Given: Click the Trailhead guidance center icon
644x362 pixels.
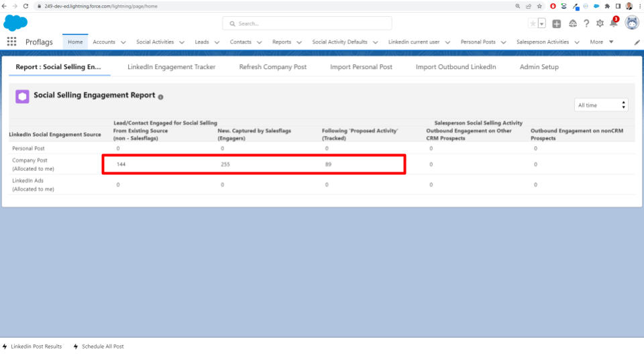Looking at the screenshot, I should (572, 24).
